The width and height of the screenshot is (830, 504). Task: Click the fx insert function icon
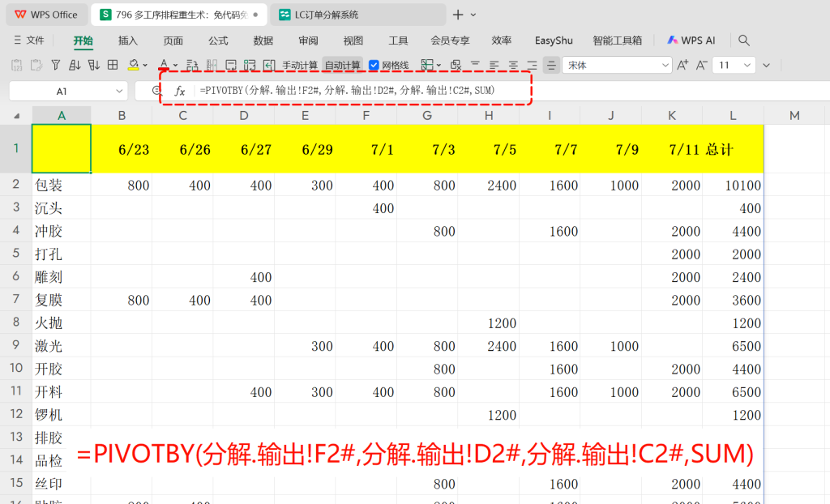pos(180,91)
